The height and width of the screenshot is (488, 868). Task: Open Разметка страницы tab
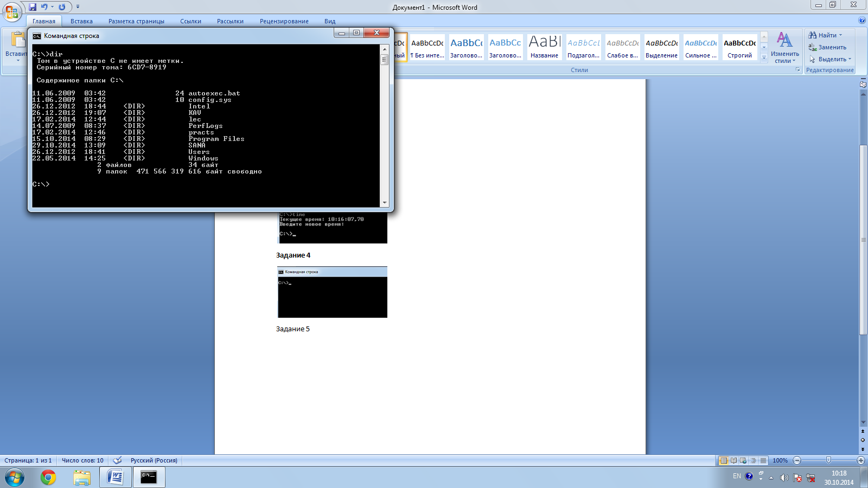coord(136,21)
